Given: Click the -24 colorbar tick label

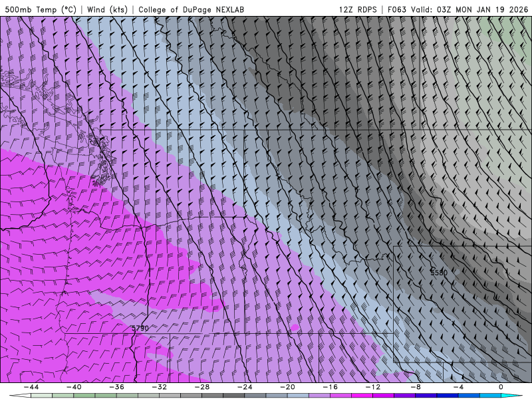Looking at the screenshot, I should 245,387.
